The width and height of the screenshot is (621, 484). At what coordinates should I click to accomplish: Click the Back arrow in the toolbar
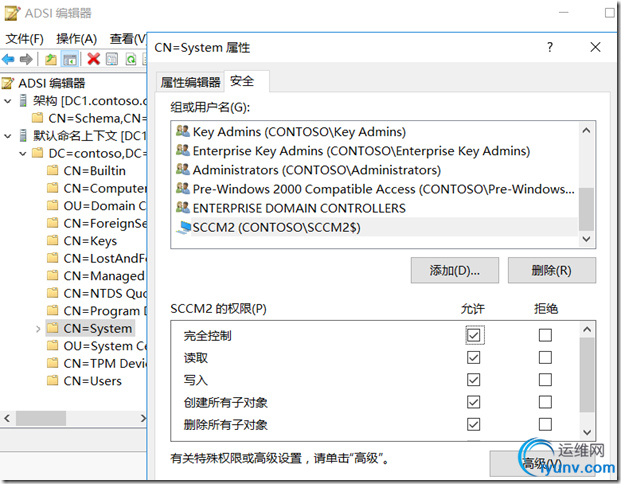pyautogui.click(x=8, y=59)
